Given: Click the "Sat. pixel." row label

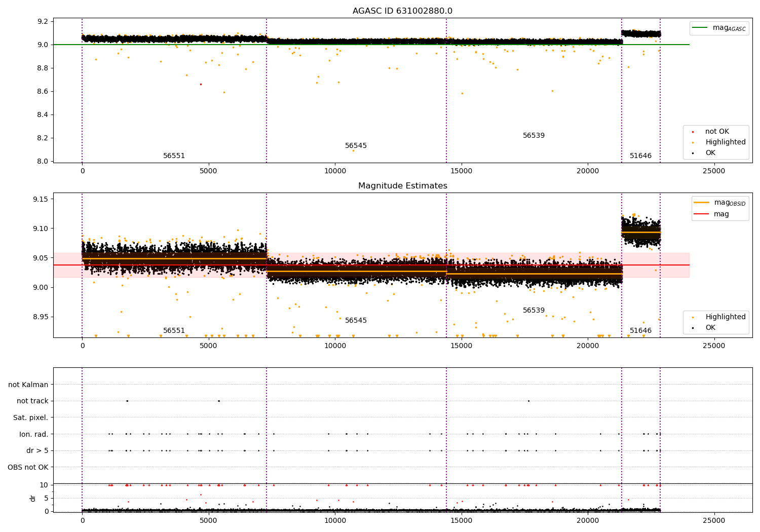Looking at the screenshot, I should pyautogui.click(x=31, y=418).
